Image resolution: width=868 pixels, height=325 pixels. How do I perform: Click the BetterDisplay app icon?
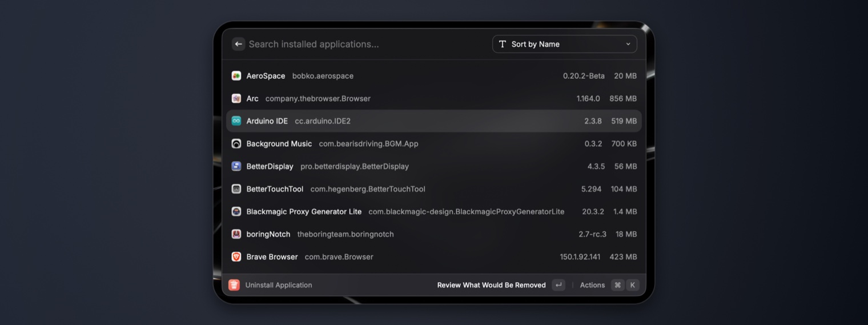(236, 166)
